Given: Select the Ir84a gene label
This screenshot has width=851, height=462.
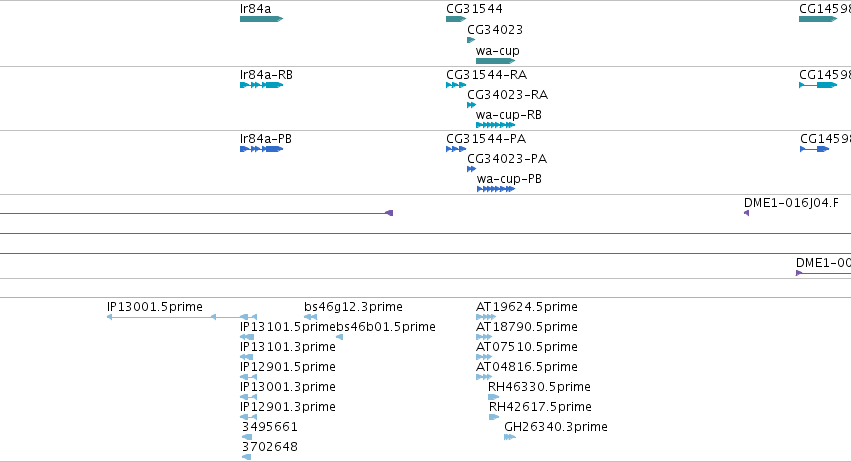Looking at the screenshot, I should click(x=255, y=9).
